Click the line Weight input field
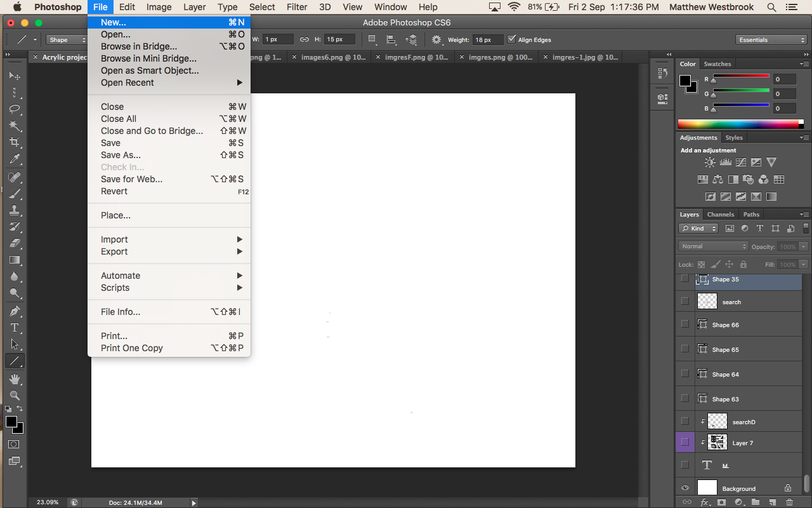Image resolution: width=812 pixels, height=508 pixels. pyautogui.click(x=487, y=39)
